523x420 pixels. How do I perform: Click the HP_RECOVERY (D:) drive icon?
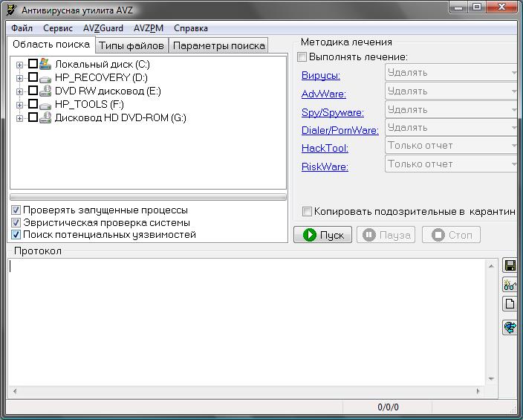[45, 78]
